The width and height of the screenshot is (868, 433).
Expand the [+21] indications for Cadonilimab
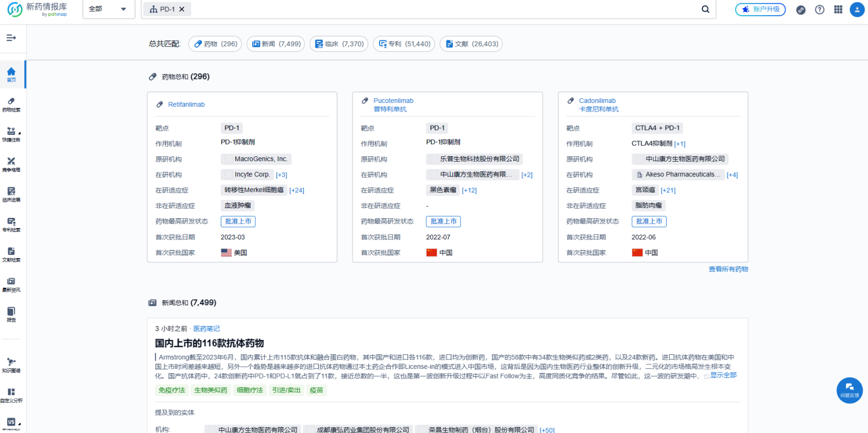click(x=668, y=190)
